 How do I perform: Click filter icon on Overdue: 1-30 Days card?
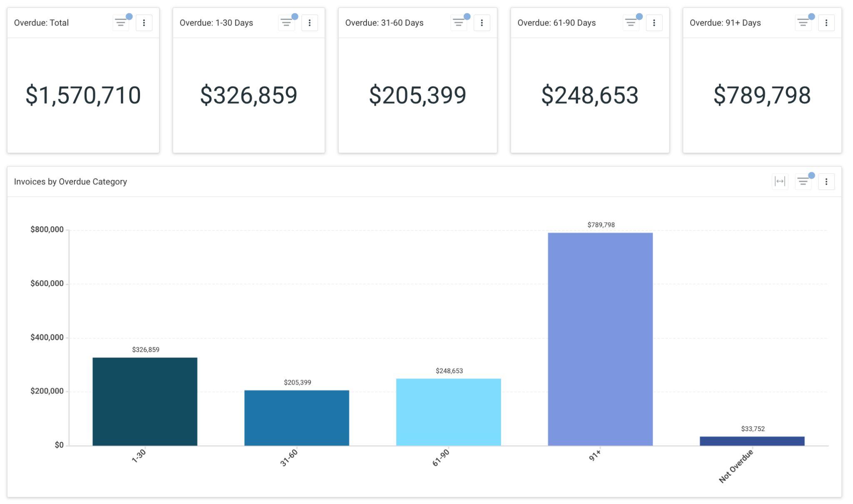click(286, 23)
